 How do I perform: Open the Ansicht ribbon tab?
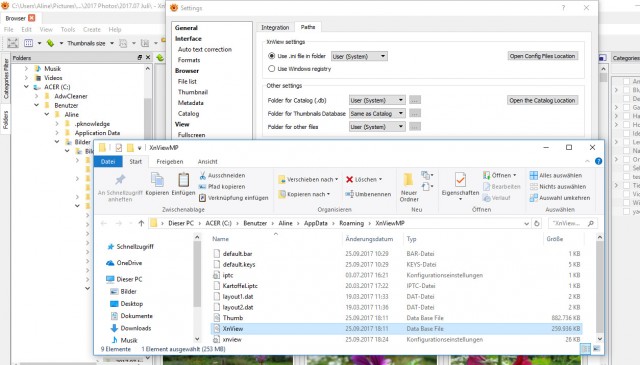click(x=207, y=162)
